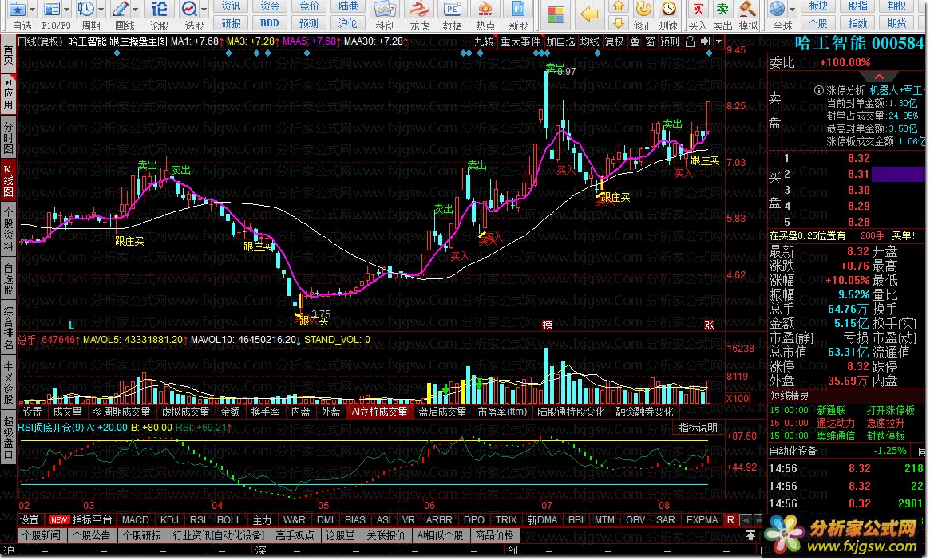Toggle the 窗 window option
The height and width of the screenshot is (560, 930).
(650, 41)
